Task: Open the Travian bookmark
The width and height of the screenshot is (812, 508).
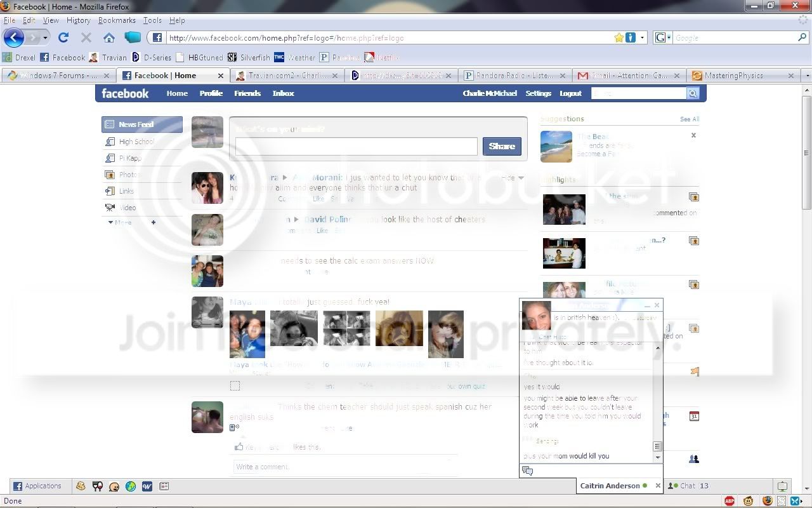Action: pos(108,57)
